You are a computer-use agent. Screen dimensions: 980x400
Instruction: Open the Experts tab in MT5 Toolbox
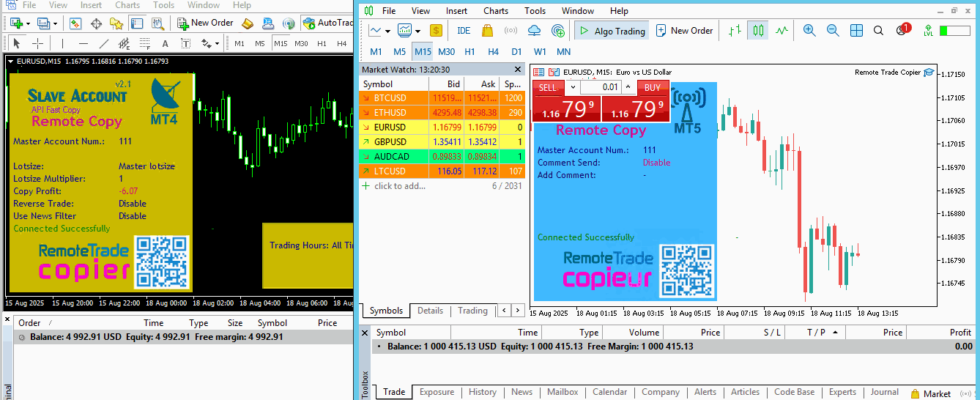pos(842,392)
